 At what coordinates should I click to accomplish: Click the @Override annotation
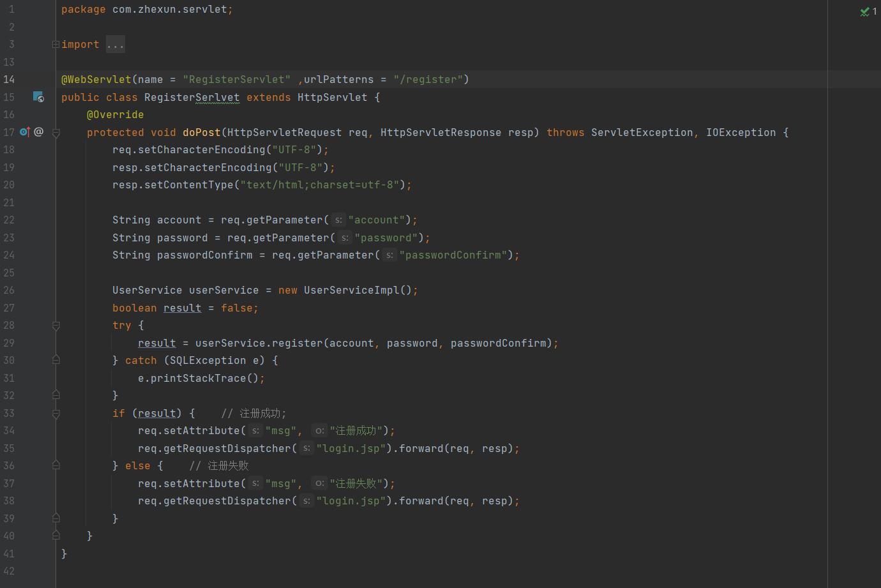[116, 115]
